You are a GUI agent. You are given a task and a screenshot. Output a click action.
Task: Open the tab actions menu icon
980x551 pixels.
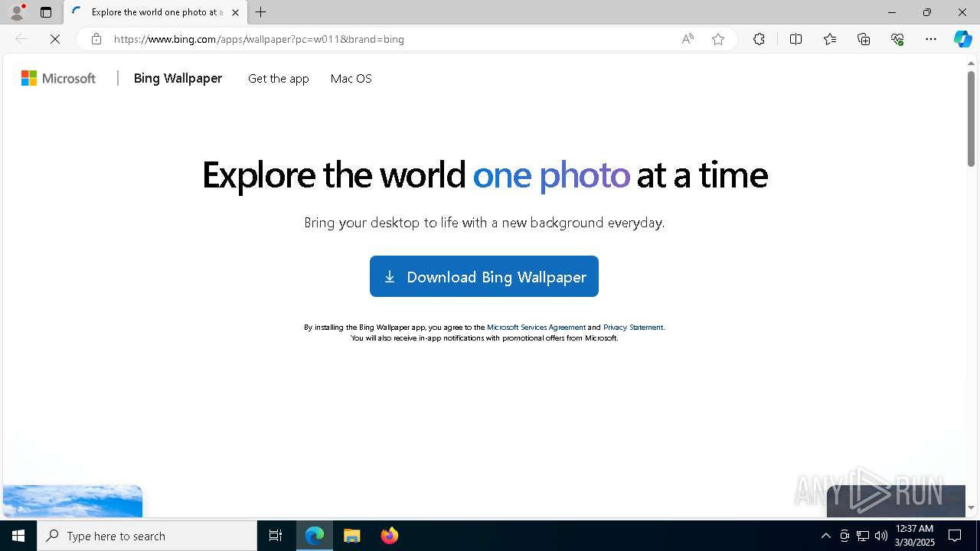pyautogui.click(x=46, y=12)
